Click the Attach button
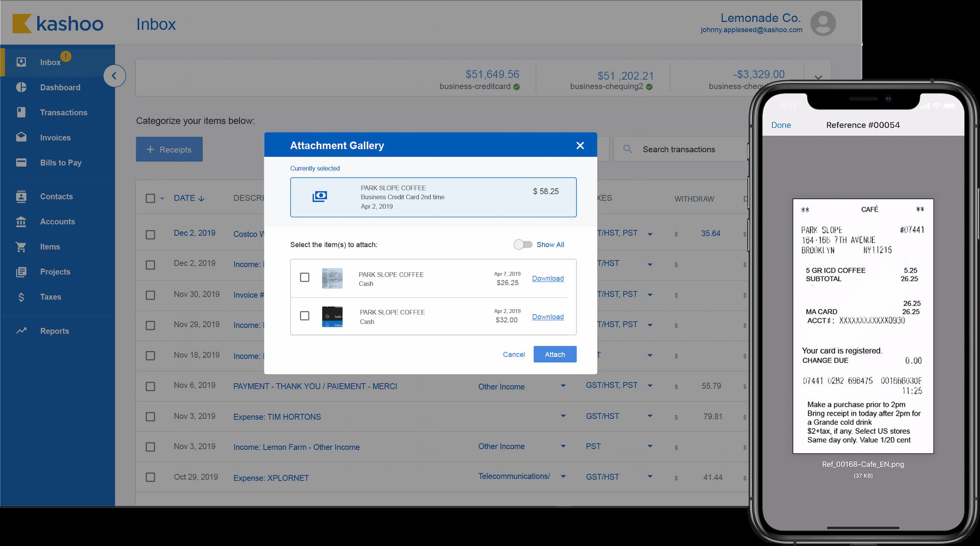Image resolution: width=980 pixels, height=546 pixels. (555, 354)
